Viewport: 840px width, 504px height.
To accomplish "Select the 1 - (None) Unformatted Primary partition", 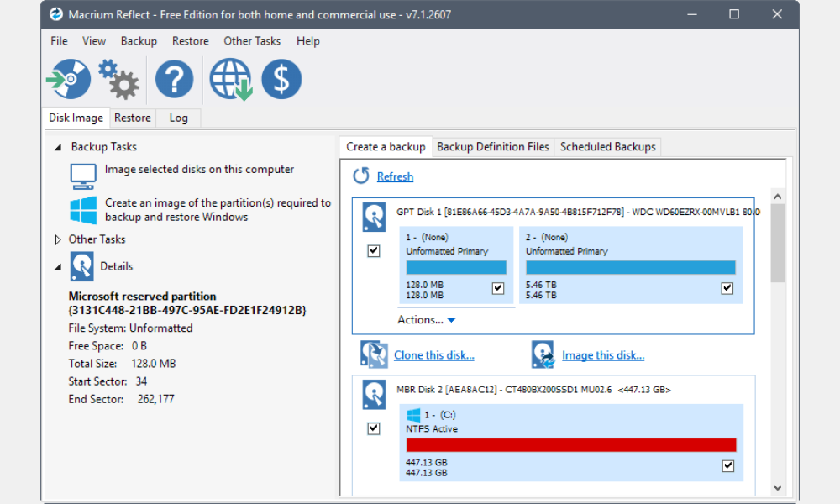I will 456,265.
